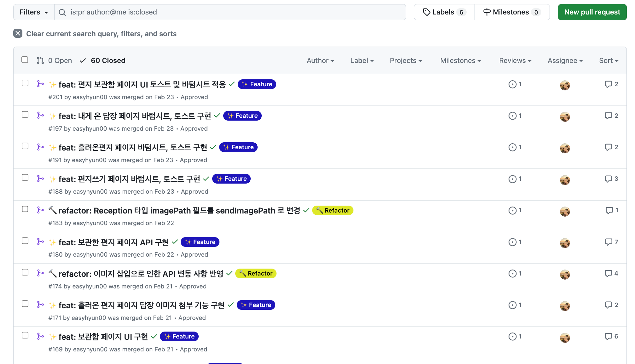Open the Filters dropdown

[x=34, y=12]
